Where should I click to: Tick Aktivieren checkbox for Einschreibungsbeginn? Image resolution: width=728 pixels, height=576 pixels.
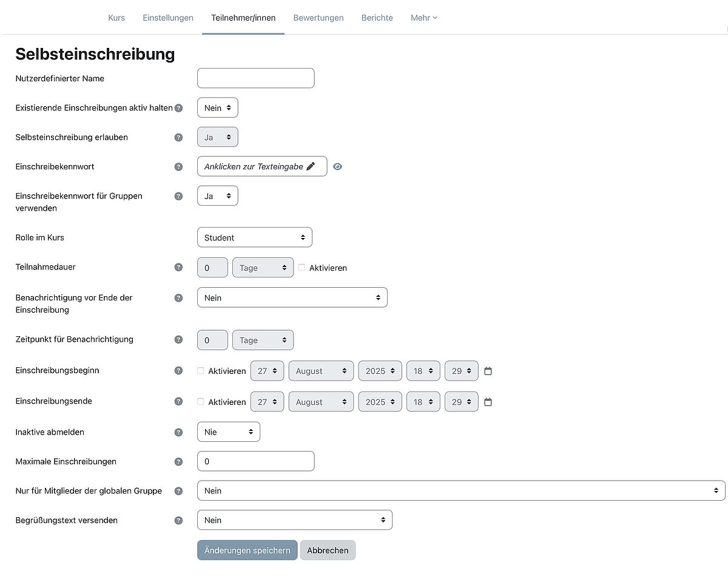pyautogui.click(x=201, y=370)
